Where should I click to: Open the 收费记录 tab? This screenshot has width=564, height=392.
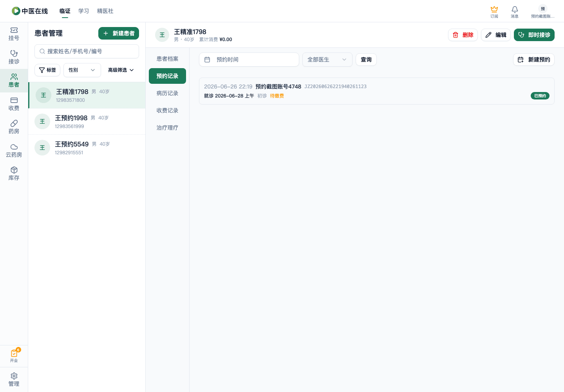167,110
